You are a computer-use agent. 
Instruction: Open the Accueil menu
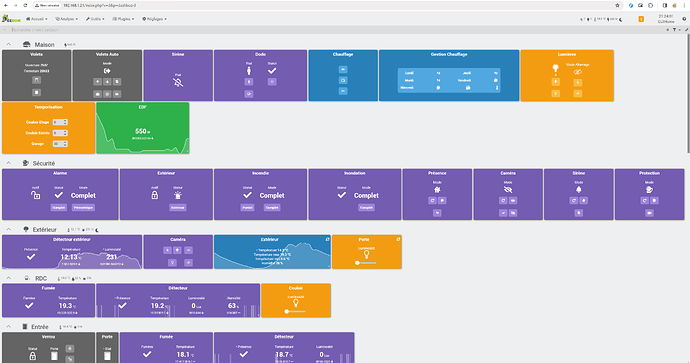(x=37, y=19)
